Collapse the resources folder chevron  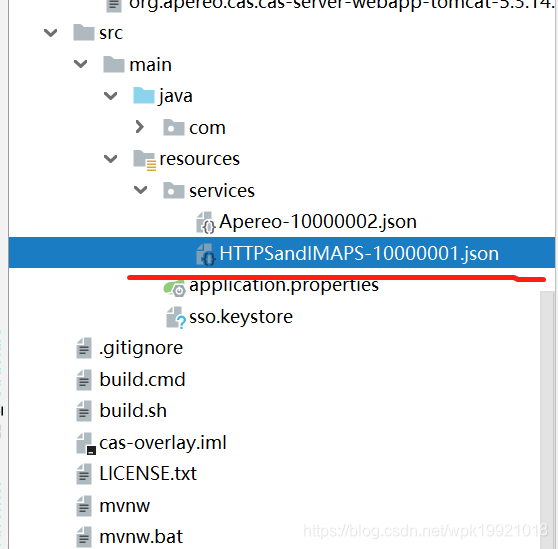click(110, 159)
